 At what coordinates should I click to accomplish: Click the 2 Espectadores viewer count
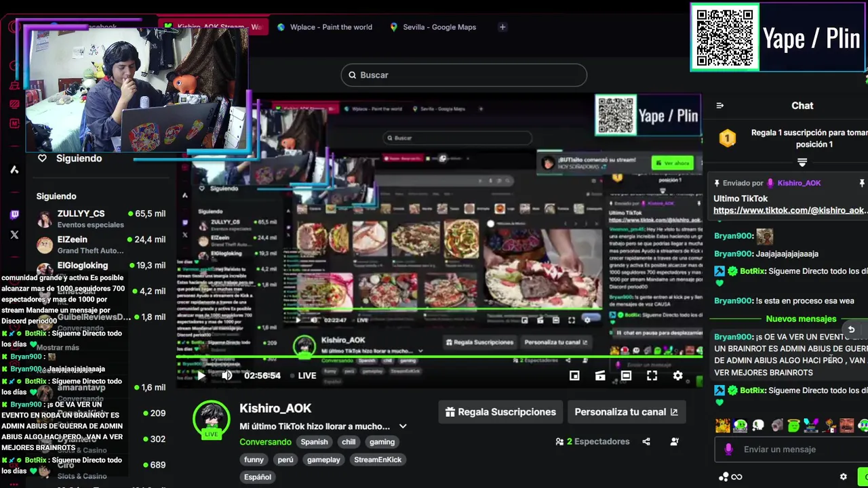[x=593, y=442]
